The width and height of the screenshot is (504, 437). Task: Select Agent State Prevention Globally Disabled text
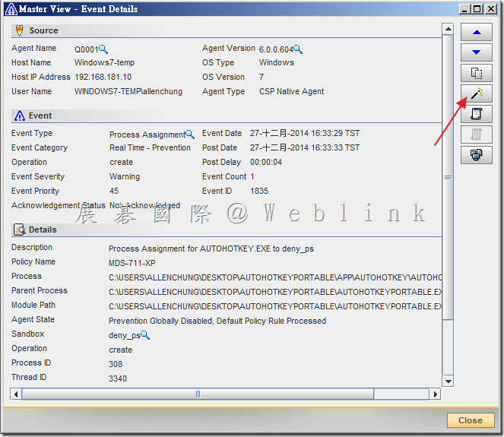point(217,321)
